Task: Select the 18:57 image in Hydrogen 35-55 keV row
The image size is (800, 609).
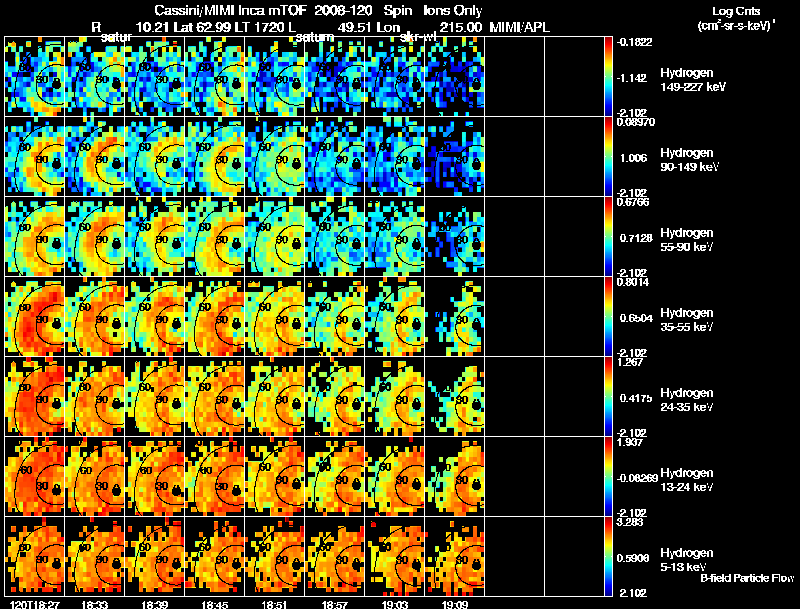Action: 335,317
